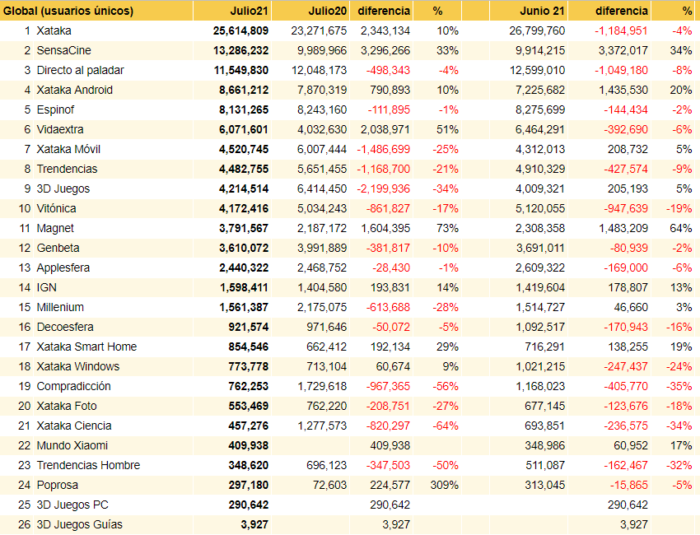700x535 pixels.
Task: Click the Junio 21 value 26,799,760
Action: click(537, 31)
